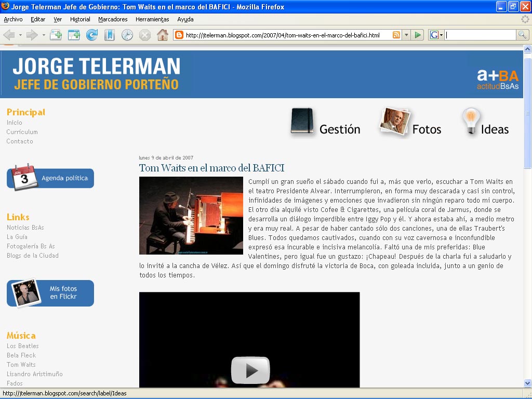Open the Fados music link
The image size is (532, 399).
click(15, 383)
